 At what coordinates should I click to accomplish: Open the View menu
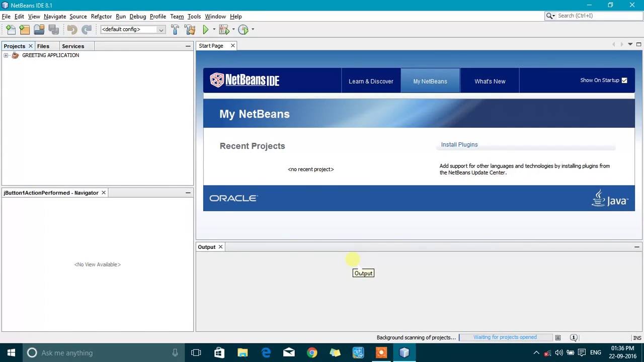point(34,17)
